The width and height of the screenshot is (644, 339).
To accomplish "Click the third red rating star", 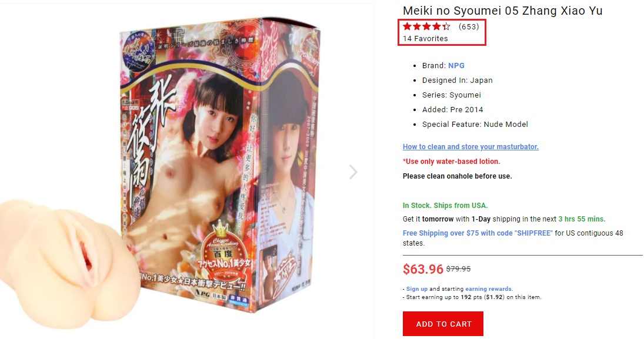I will 427,26.
